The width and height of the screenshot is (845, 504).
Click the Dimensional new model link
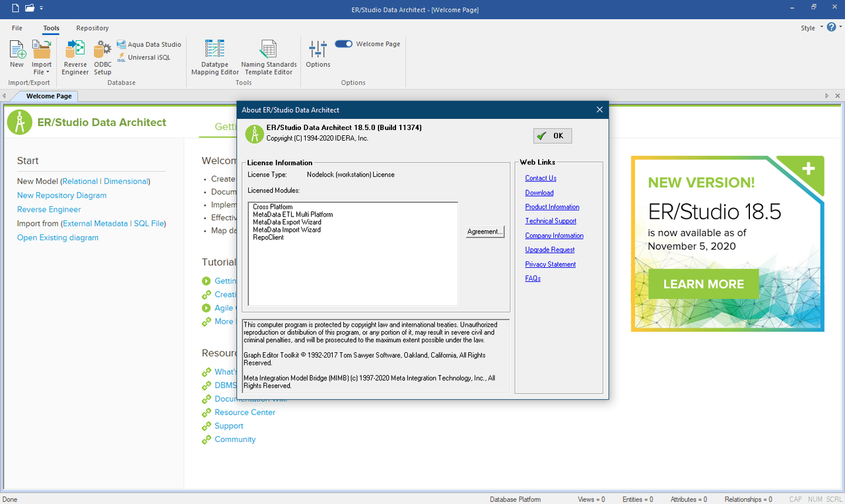[125, 181]
